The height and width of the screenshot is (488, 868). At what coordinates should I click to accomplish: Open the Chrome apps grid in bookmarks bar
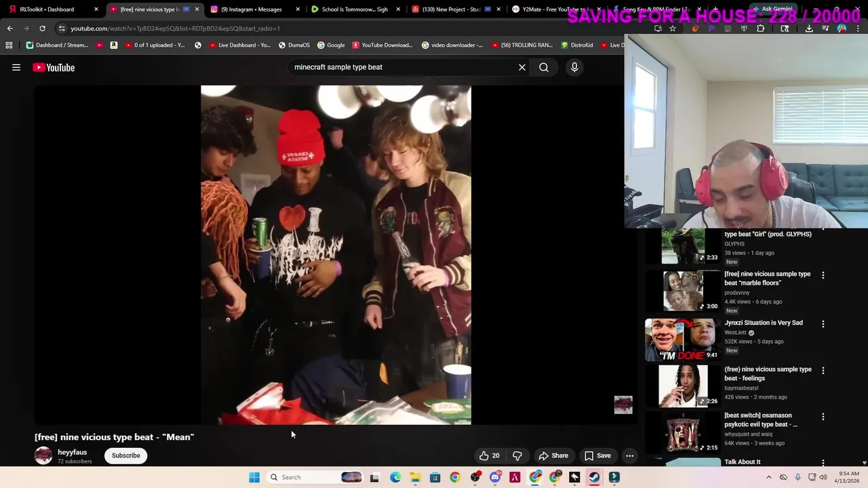[9, 45]
